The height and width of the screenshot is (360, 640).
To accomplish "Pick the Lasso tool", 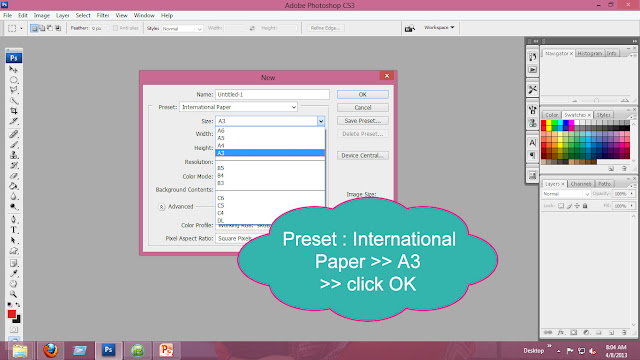I will [13, 90].
